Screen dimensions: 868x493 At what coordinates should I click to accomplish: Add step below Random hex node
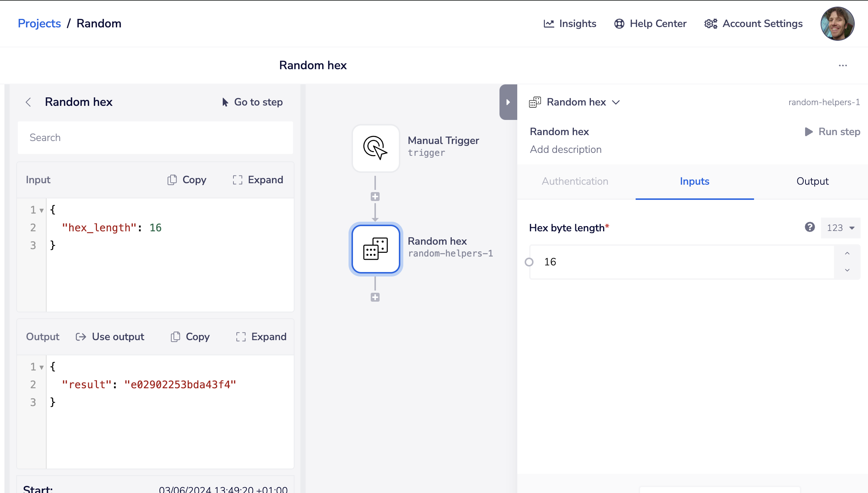point(375,297)
